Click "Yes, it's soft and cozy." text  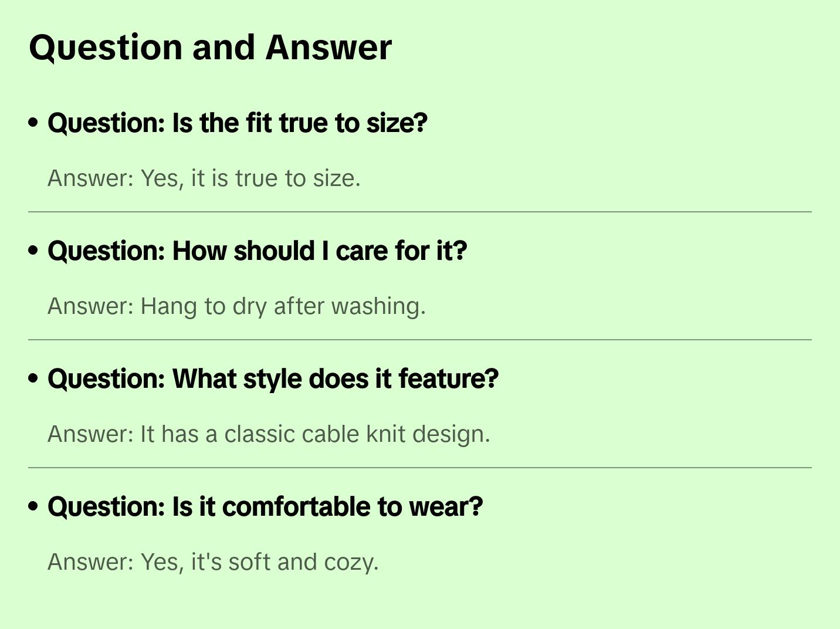(x=259, y=562)
